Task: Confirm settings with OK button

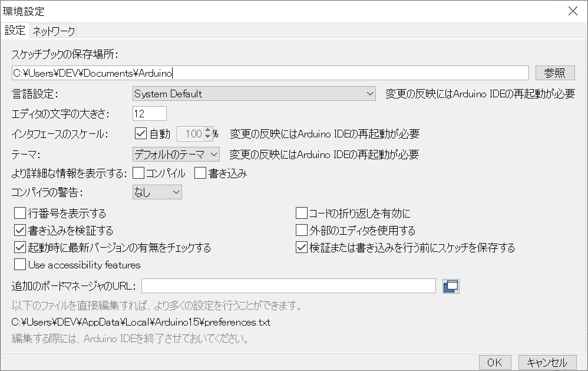Action: coord(495,362)
